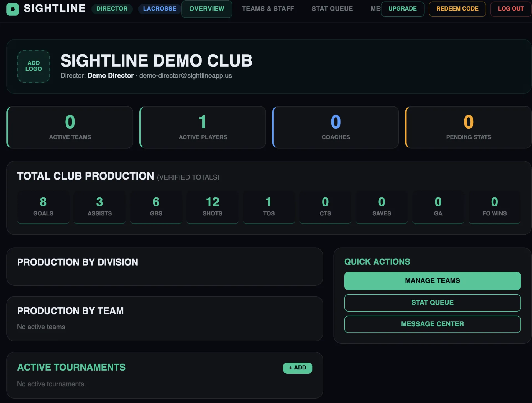Click the Demo Director name
Viewport: 532px width, 403px height.
(x=111, y=76)
